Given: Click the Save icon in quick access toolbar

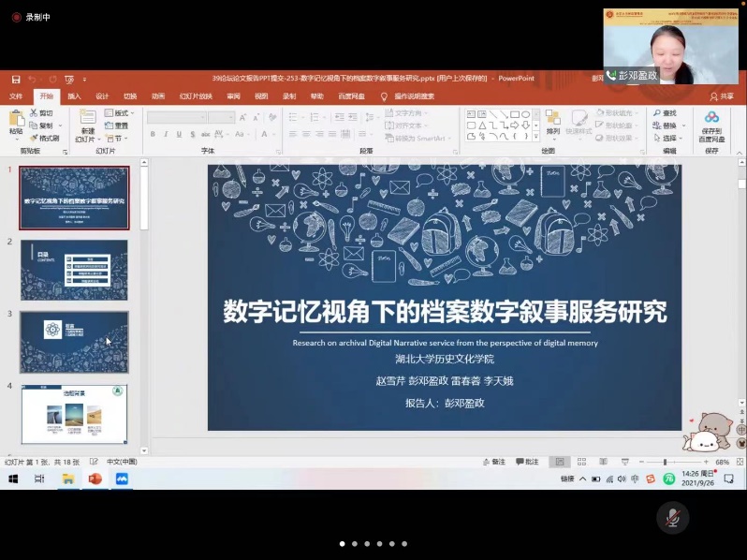Looking at the screenshot, I should click(x=16, y=79).
